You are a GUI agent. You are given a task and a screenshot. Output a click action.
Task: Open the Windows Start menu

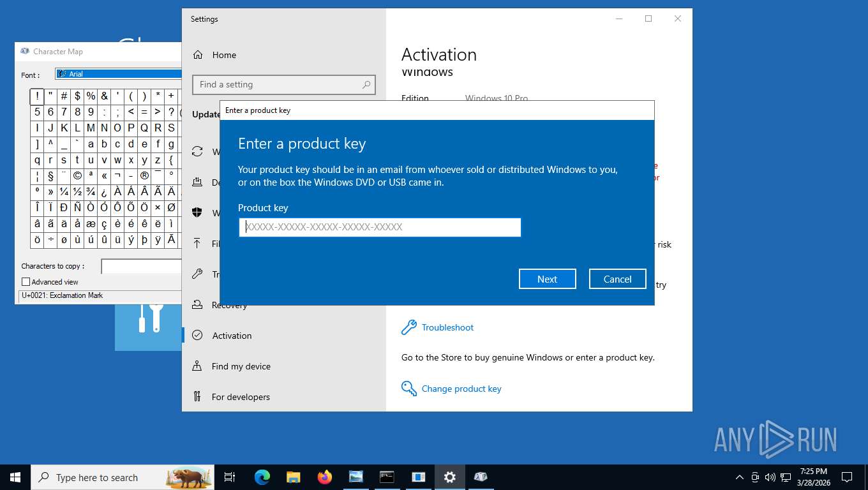click(15, 477)
